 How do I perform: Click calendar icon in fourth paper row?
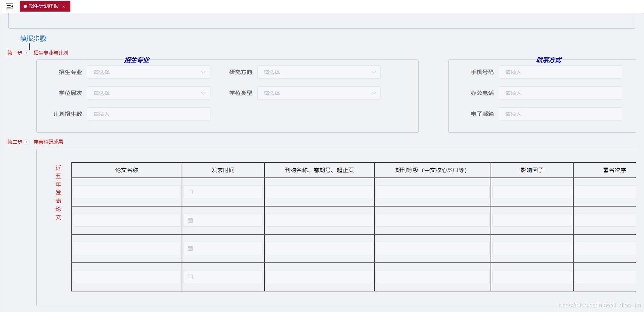(x=190, y=277)
